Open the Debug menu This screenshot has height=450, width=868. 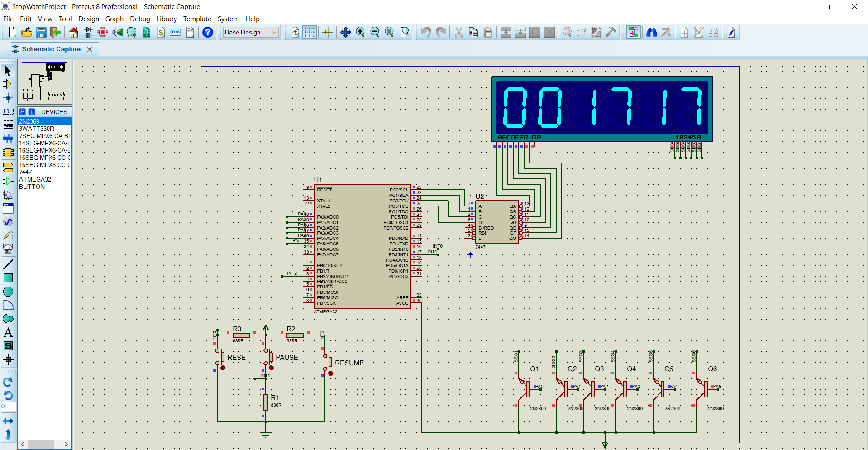click(139, 19)
